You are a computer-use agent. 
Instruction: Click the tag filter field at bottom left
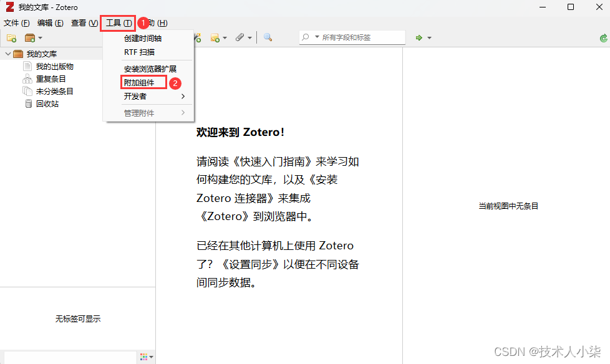pos(70,357)
